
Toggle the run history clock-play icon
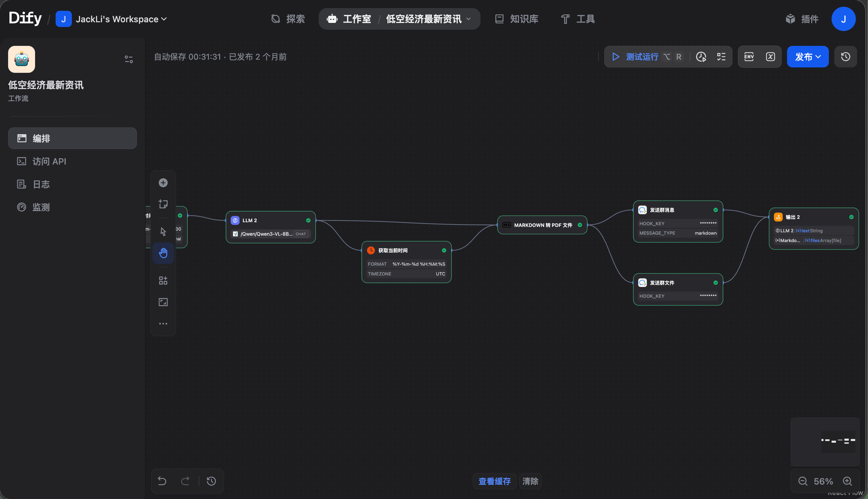click(x=701, y=57)
